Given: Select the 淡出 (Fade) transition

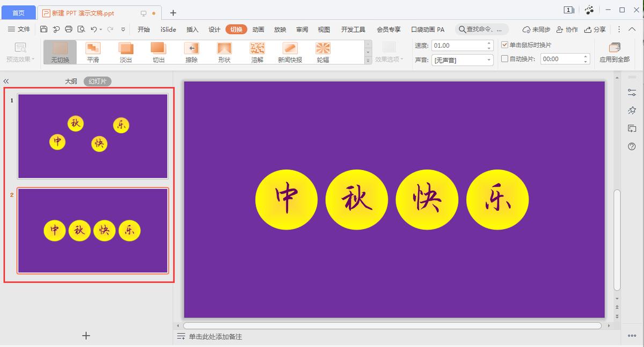Looking at the screenshot, I should click(126, 52).
